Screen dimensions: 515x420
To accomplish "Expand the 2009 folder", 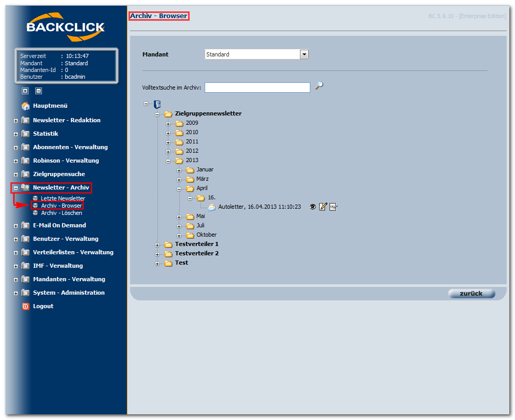I will coord(168,124).
